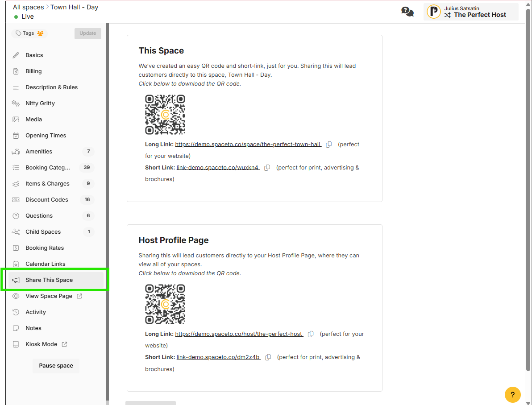This screenshot has height=405, width=532.
Task: Click the Nitty Gritty gears icon
Action: pos(16,103)
